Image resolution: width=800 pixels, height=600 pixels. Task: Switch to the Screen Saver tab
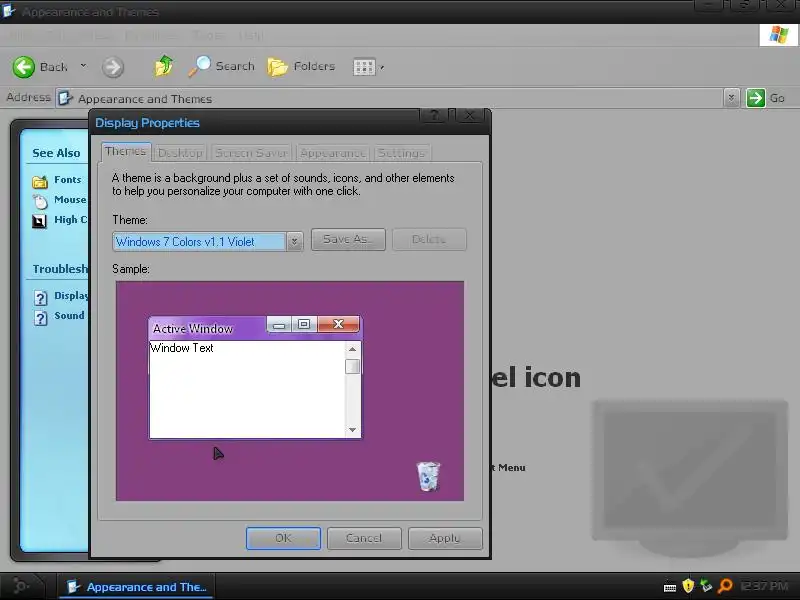click(251, 153)
